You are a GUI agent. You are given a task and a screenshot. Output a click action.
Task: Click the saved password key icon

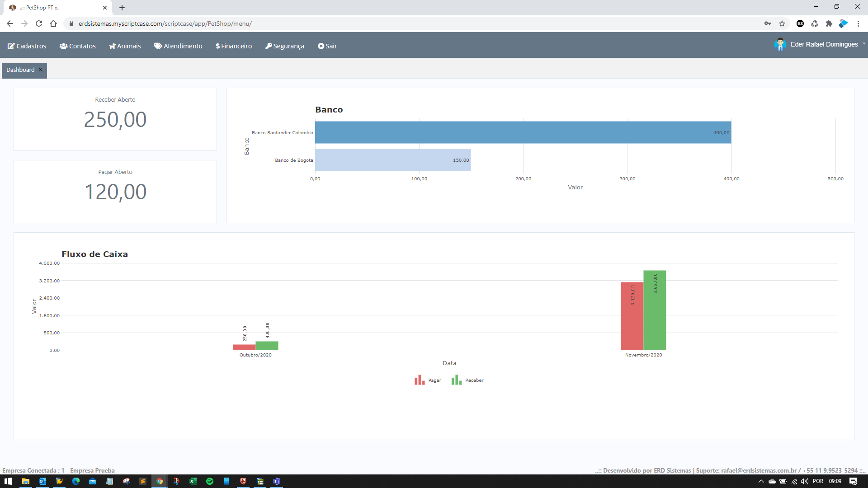pyautogui.click(x=768, y=23)
